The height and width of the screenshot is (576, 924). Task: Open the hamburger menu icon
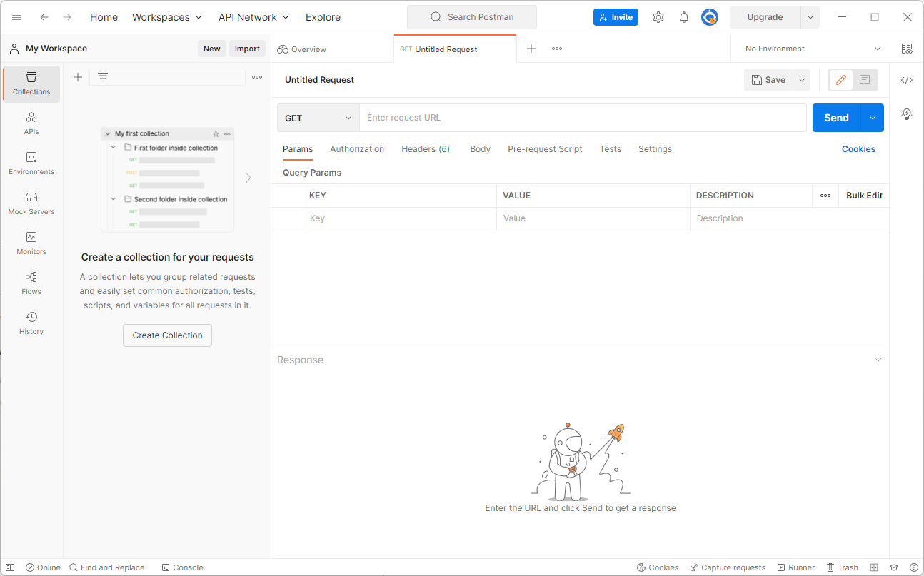pos(16,17)
